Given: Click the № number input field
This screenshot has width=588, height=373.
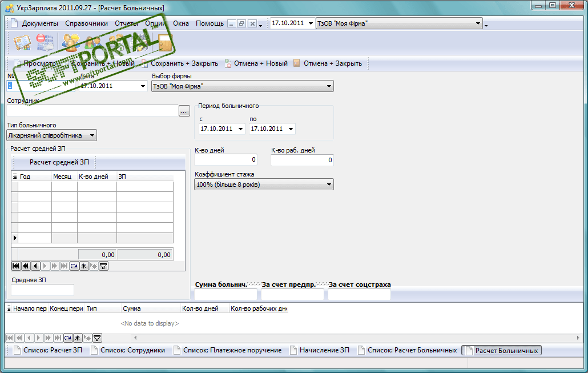Looking at the screenshot, I should click(41, 86).
